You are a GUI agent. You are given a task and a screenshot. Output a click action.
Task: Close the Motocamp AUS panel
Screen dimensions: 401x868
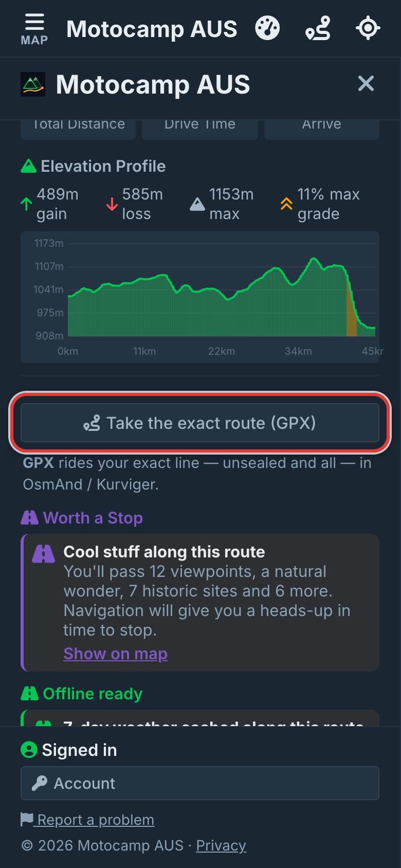point(366,83)
